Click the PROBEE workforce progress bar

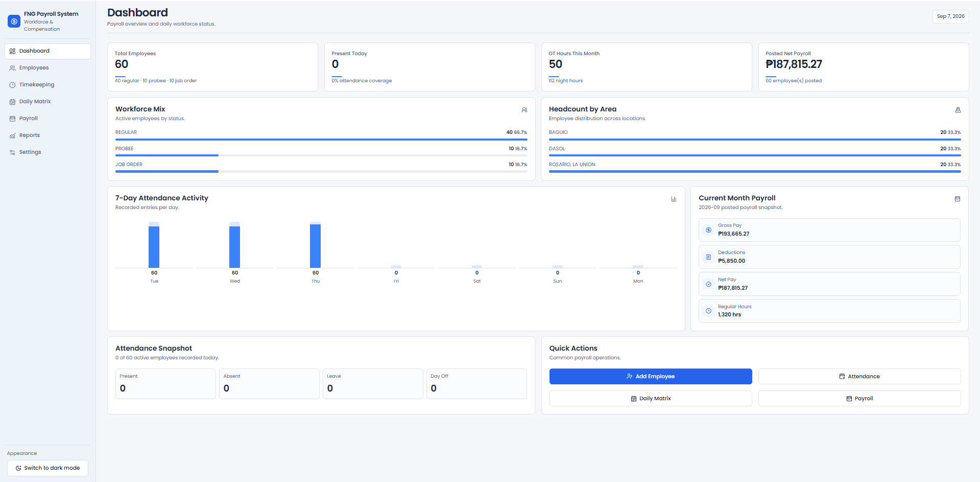coord(321,155)
